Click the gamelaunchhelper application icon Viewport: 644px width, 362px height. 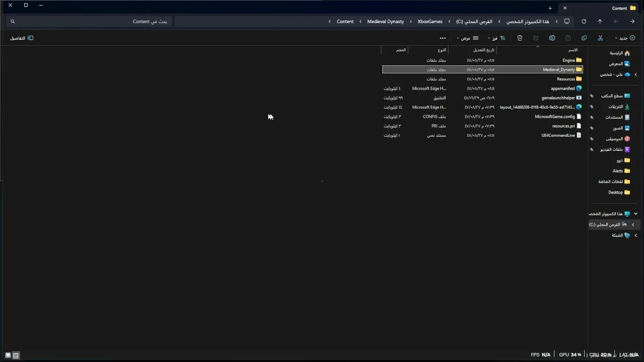point(579,98)
